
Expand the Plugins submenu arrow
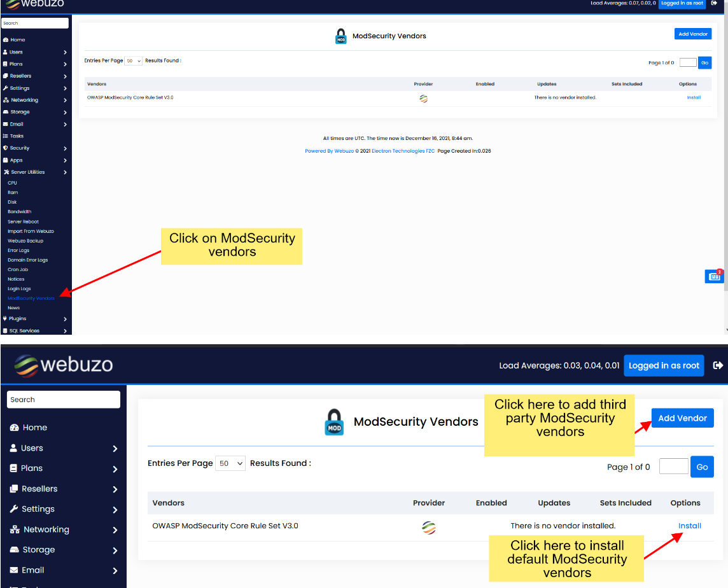[65, 319]
